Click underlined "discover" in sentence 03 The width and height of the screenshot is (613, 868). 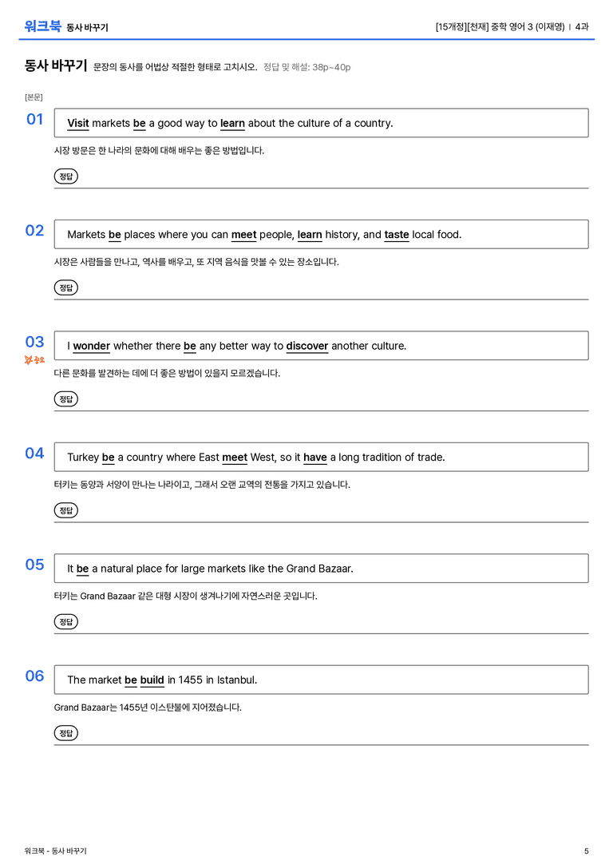307,346
